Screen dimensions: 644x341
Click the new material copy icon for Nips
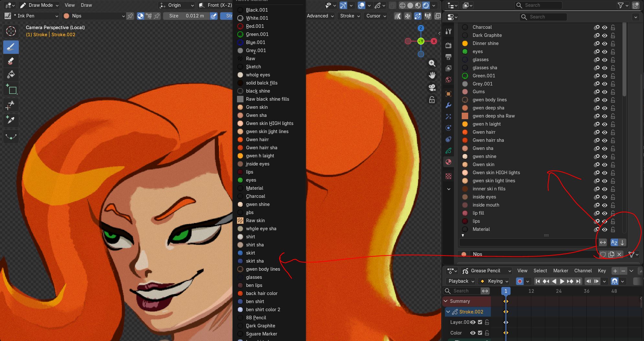[x=611, y=254]
